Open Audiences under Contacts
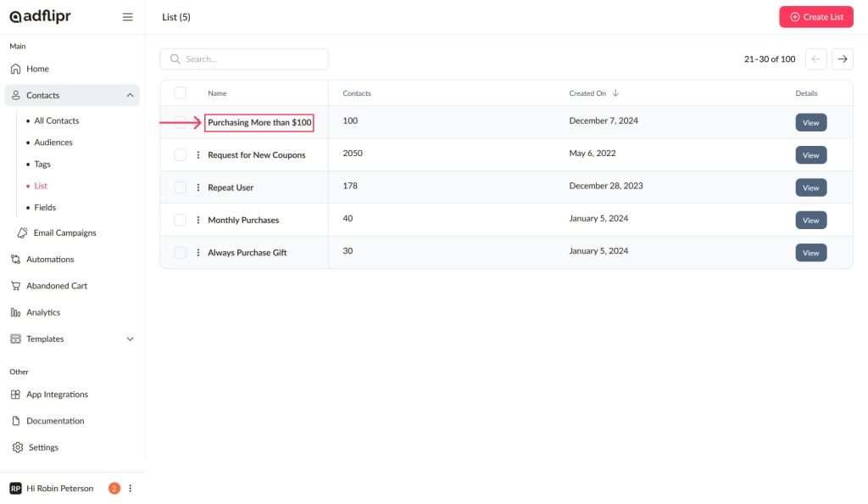 coord(53,143)
